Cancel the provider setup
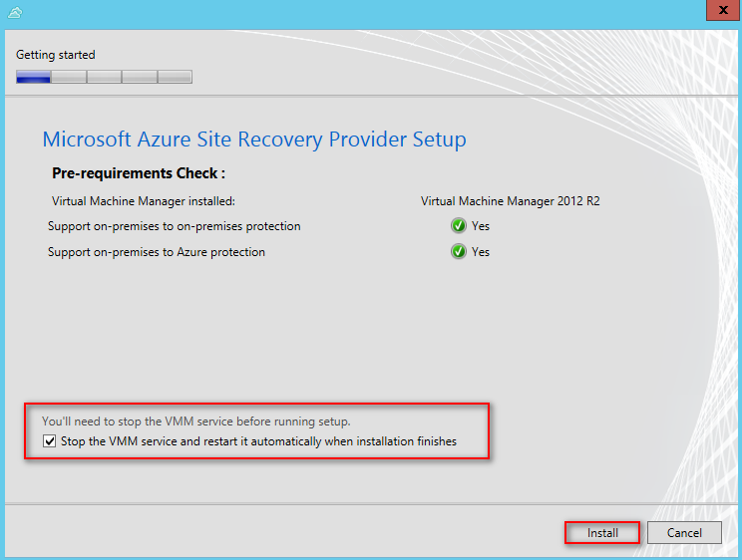This screenshot has width=742, height=560. (684, 533)
